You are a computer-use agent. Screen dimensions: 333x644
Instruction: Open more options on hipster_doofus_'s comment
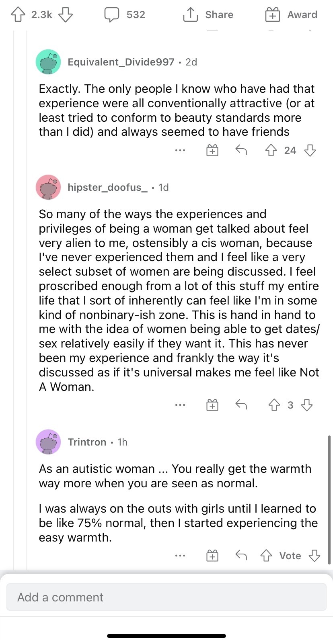click(x=180, y=405)
